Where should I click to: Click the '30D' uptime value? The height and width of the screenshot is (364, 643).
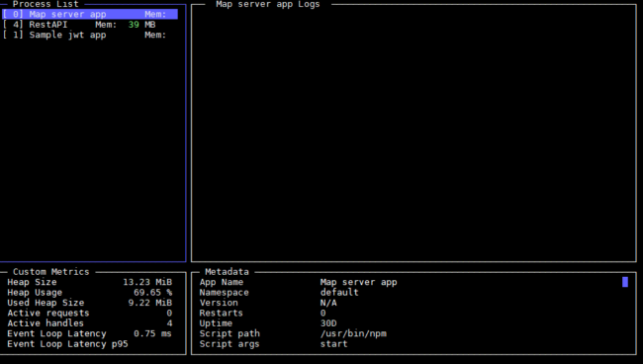pyautogui.click(x=328, y=323)
